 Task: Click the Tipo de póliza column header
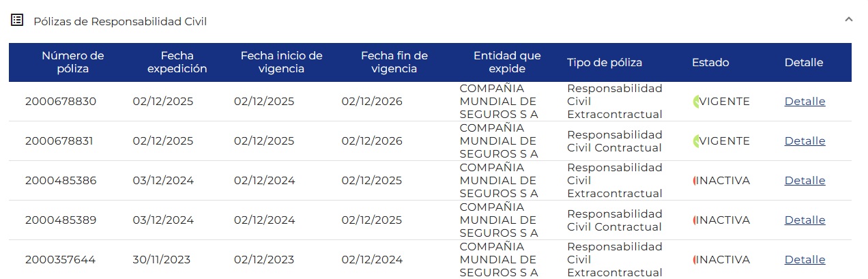click(x=604, y=63)
